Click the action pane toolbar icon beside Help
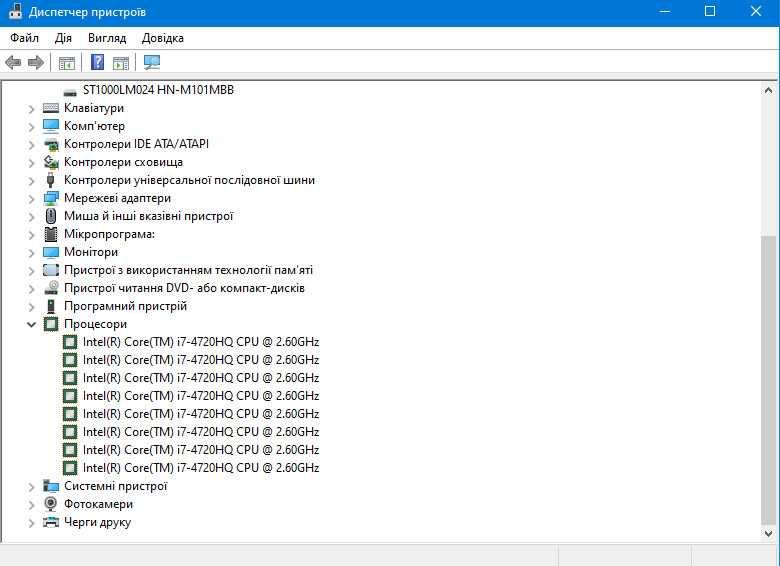780x566 pixels. click(121, 63)
